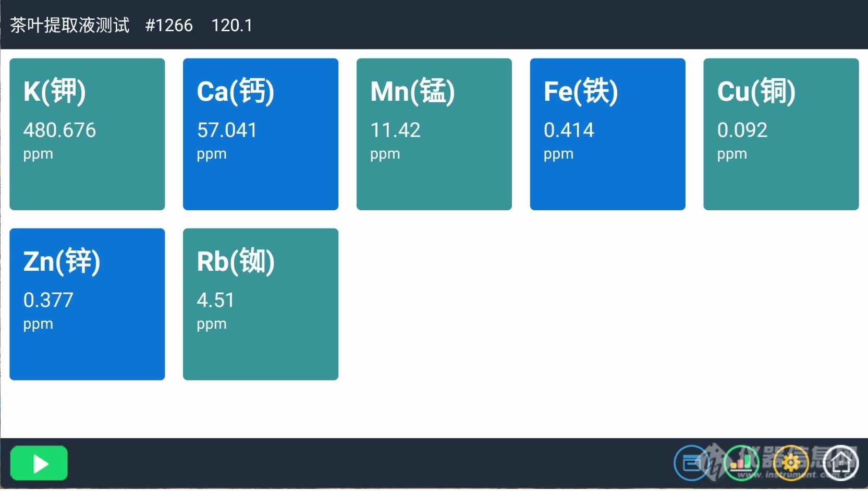Start measurement with the green play button
Screen dimensions: 868x491
point(39,463)
